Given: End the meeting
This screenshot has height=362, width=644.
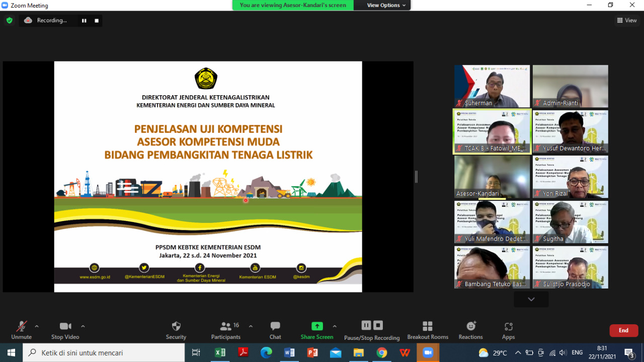Looking at the screenshot, I should (x=624, y=330).
